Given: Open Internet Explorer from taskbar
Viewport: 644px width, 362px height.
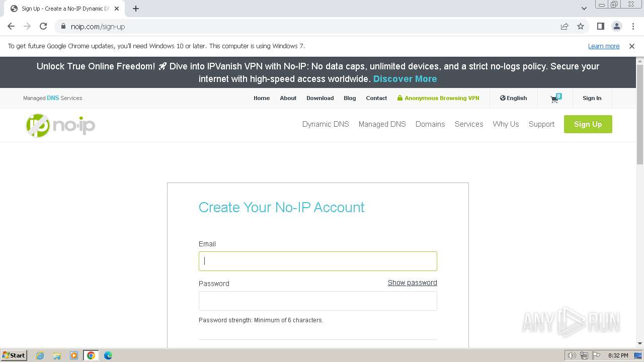Looking at the screenshot, I should tap(40, 355).
